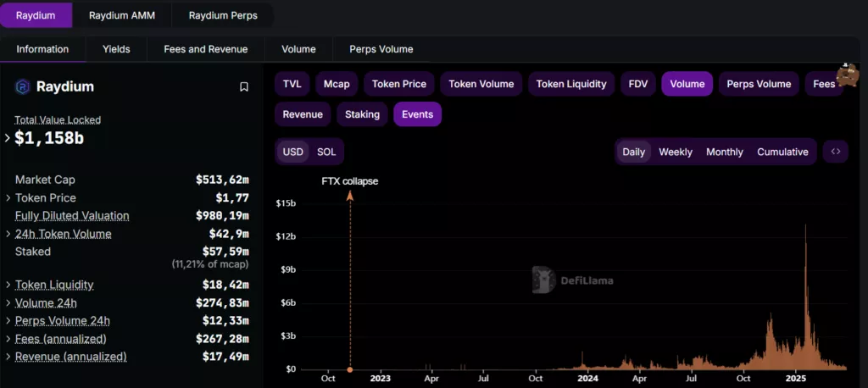This screenshot has width=868, height=388.
Task: Expand the 24h Token Volume row
Action: [x=8, y=234]
